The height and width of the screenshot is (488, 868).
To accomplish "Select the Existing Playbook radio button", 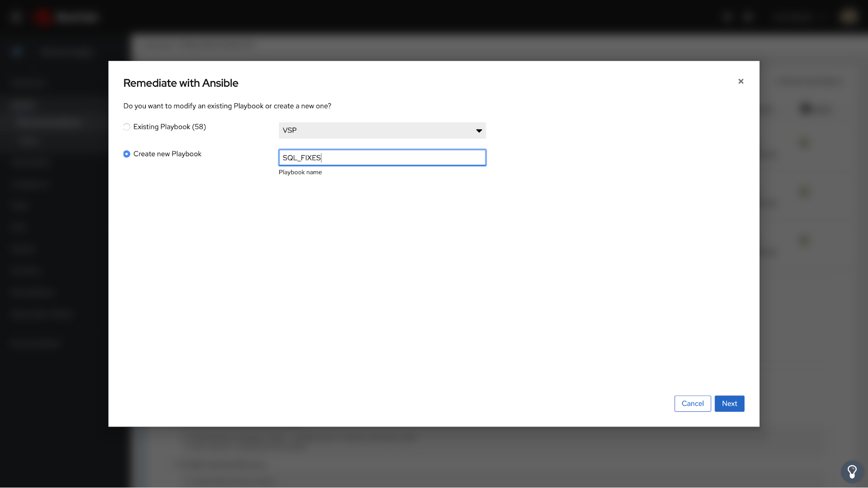I will coord(127,127).
